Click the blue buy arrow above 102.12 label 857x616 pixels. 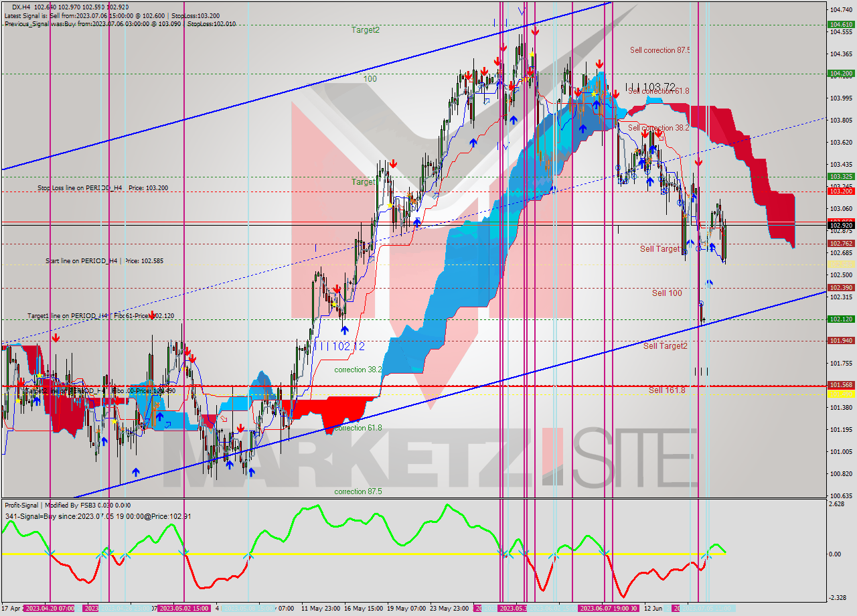tap(345, 329)
